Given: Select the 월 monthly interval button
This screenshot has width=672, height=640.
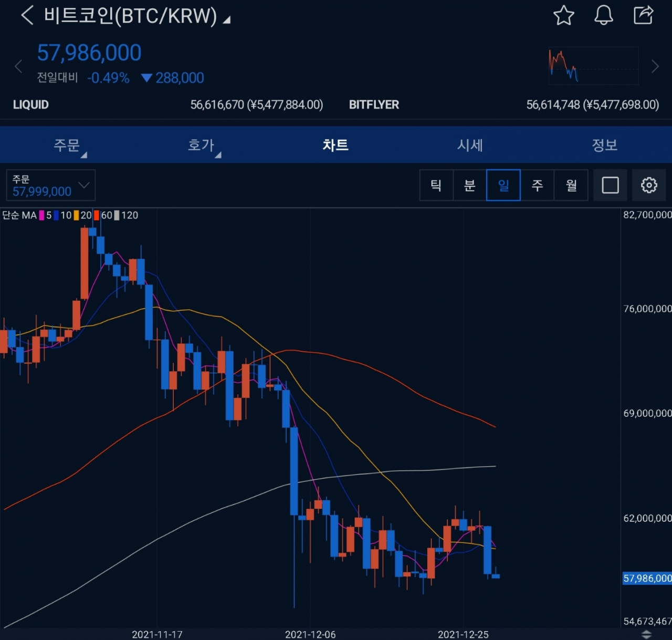Looking at the screenshot, I should pyautogui.click(x=571, y=185).
